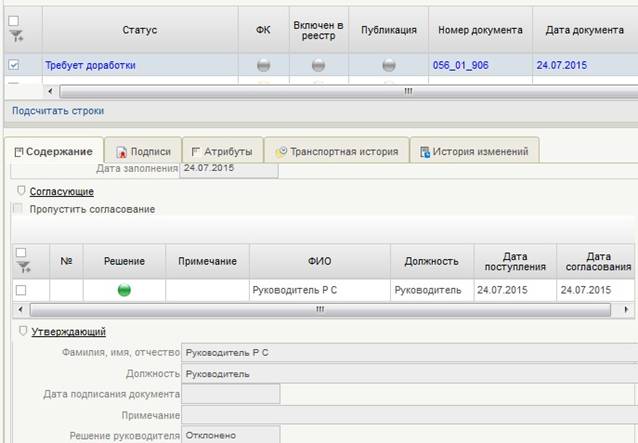Click the green Решение status circle
This screenshot has width=638, height=443.
[125, 290]
